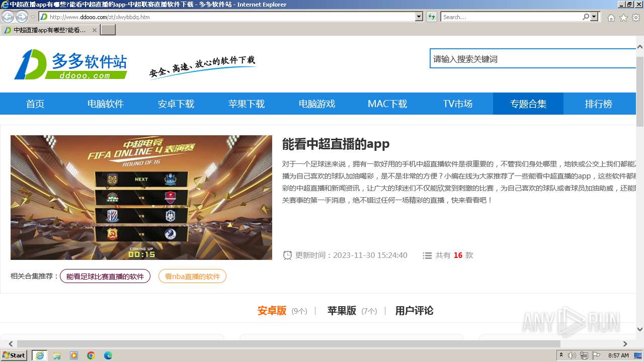Click the Home icon
This screenshot has width=644, height=362.
[x=611, y=18]
